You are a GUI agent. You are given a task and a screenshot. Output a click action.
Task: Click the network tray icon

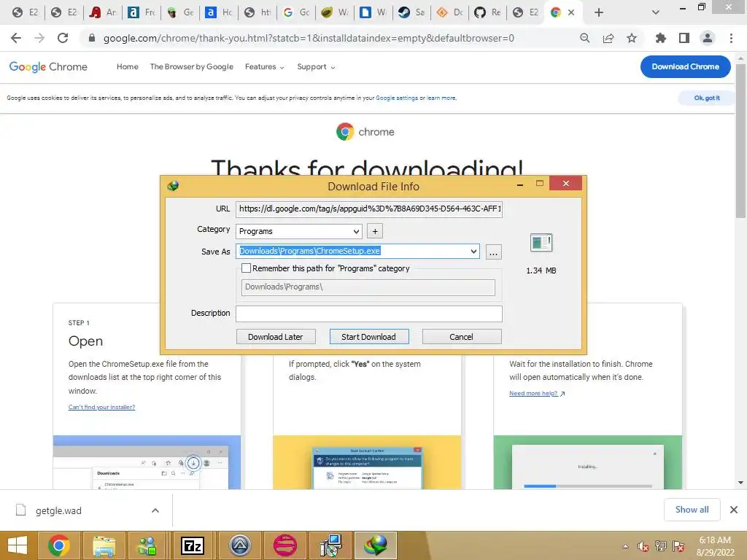[661, 546]
